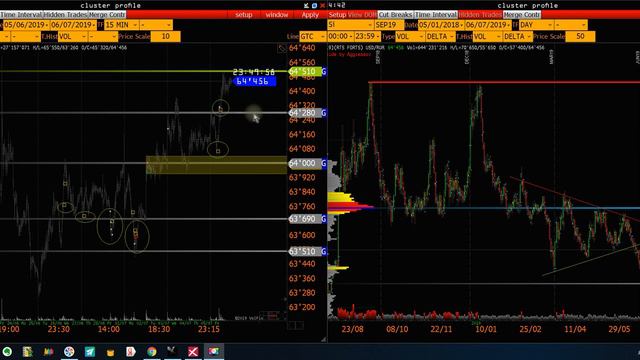Open the 00:00 start time dropdown
The image size is (640, 360).
340,37
